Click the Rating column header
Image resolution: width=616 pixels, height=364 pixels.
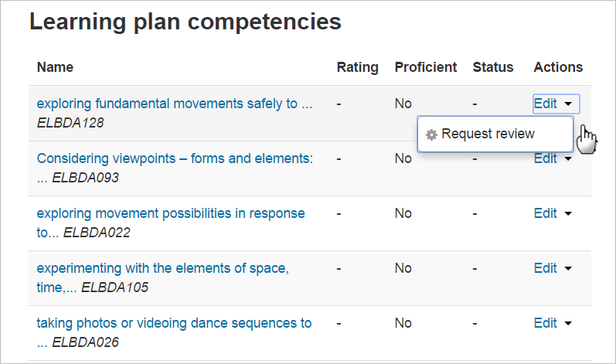point(358,67)
